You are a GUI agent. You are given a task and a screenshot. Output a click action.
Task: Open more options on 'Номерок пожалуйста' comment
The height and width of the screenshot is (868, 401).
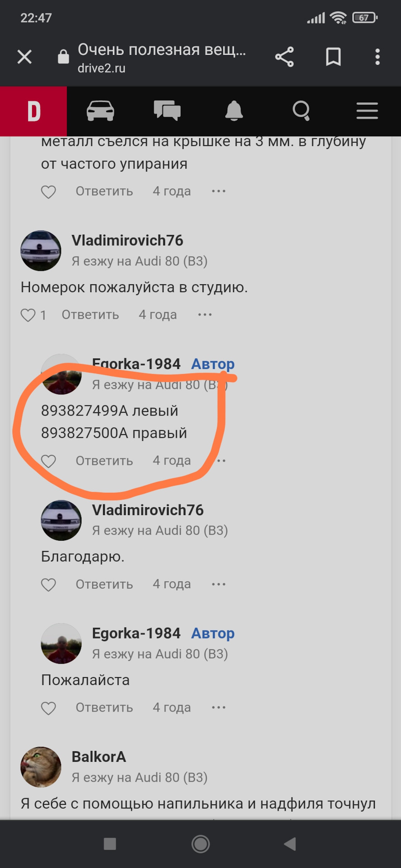(205, 315)
